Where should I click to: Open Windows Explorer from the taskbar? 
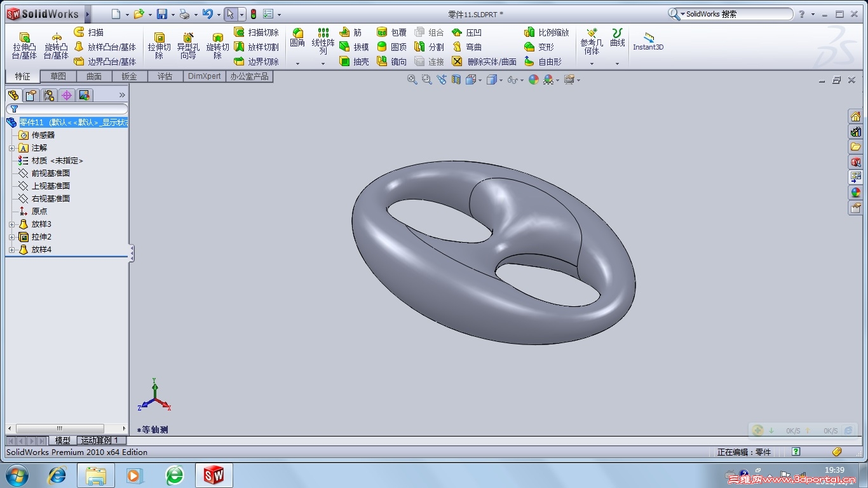96,475
